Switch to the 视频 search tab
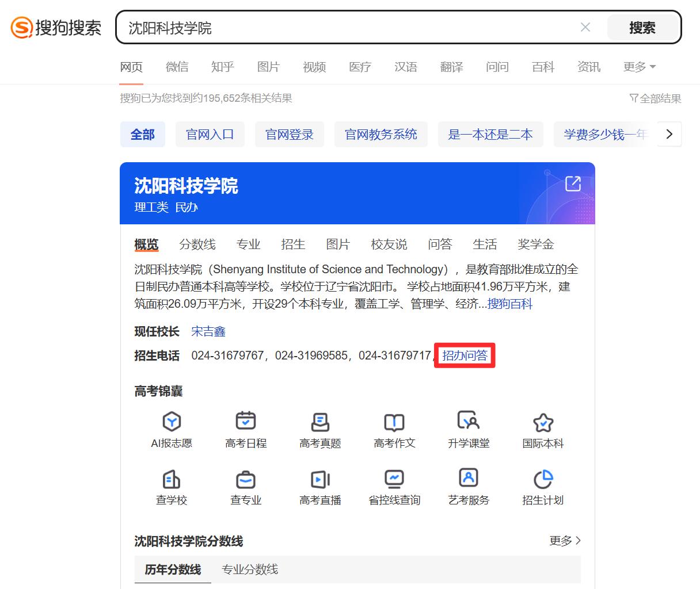This screenshot has height=589, width=700. (314, 67)
